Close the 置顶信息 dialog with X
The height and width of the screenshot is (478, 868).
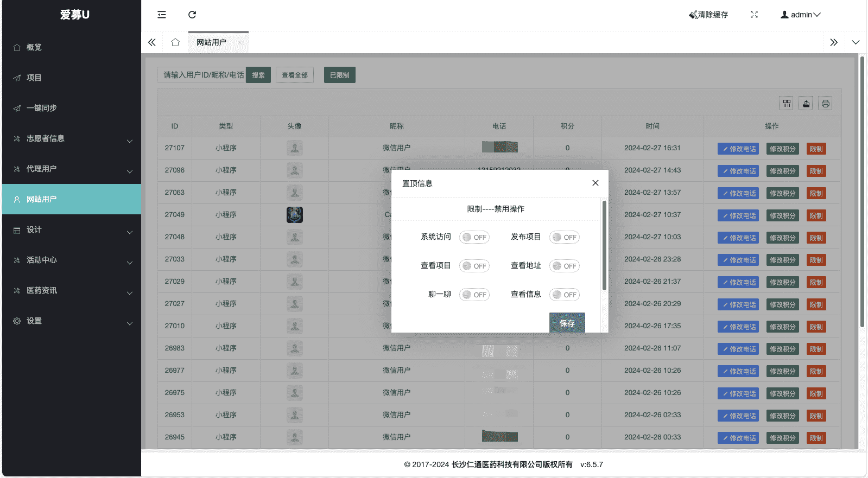(x=595, y=183)
